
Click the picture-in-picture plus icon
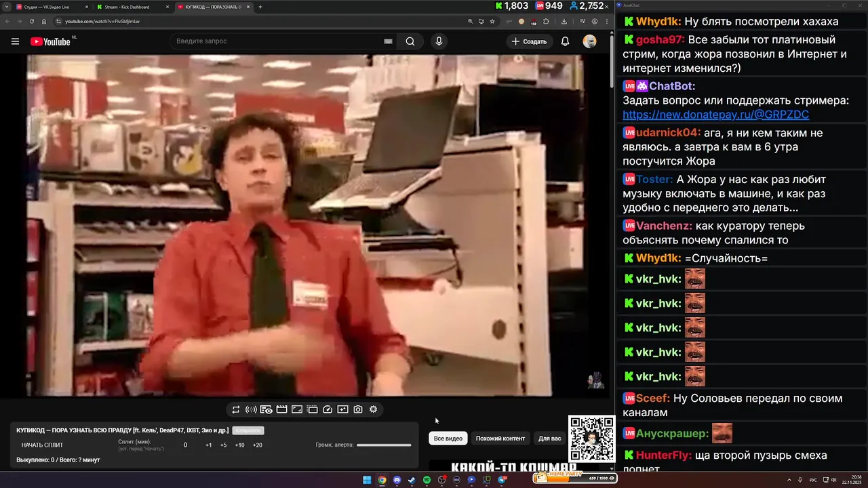tap(342, 409)
